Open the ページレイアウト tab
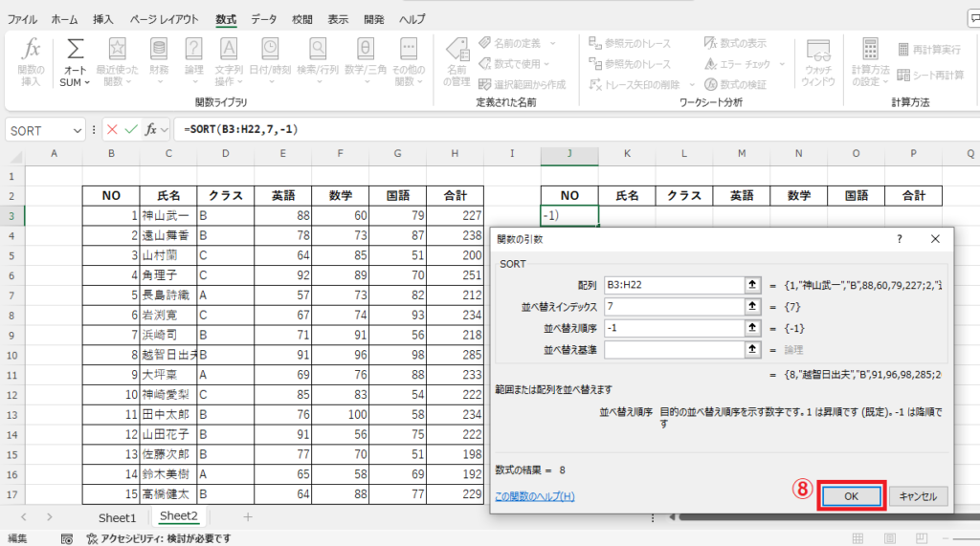This screenshot has width=980, height=546. click(x=164, y=19)
